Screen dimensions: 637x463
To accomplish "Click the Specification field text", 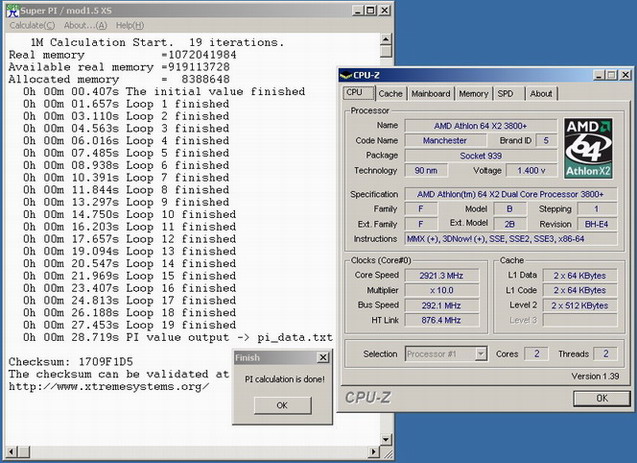I will 511,194.
